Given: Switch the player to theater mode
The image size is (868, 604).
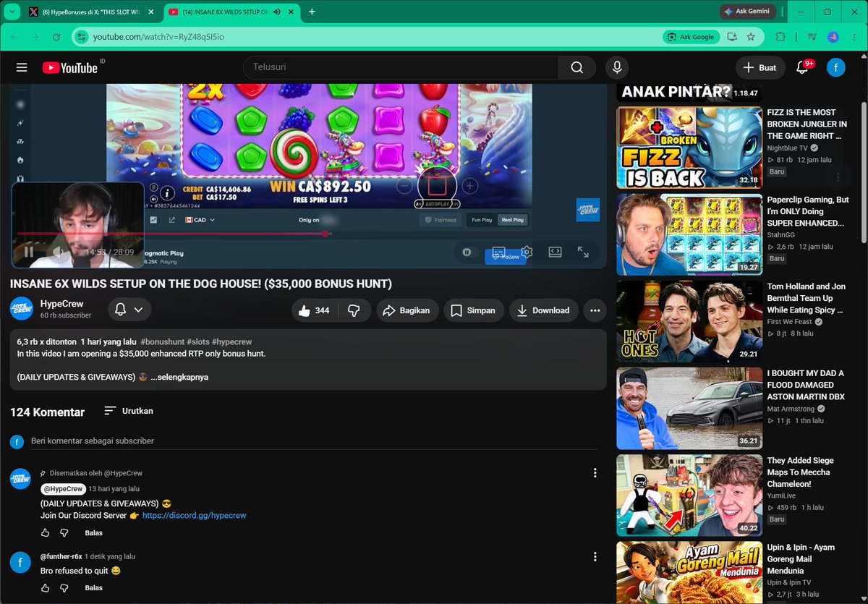Looking at the screenshot, I should click(x=555, y=252).
